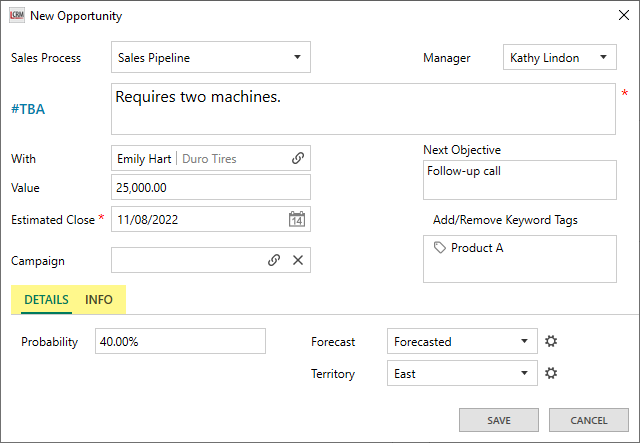Viewport: 640px width, 443px height.
Task: Open the Manager dropdown list
Action: [603, 58]
